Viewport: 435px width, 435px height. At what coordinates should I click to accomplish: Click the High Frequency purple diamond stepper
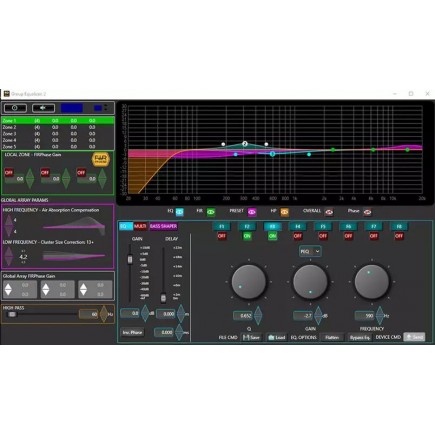pyautogui.click(x=9, y=226)
